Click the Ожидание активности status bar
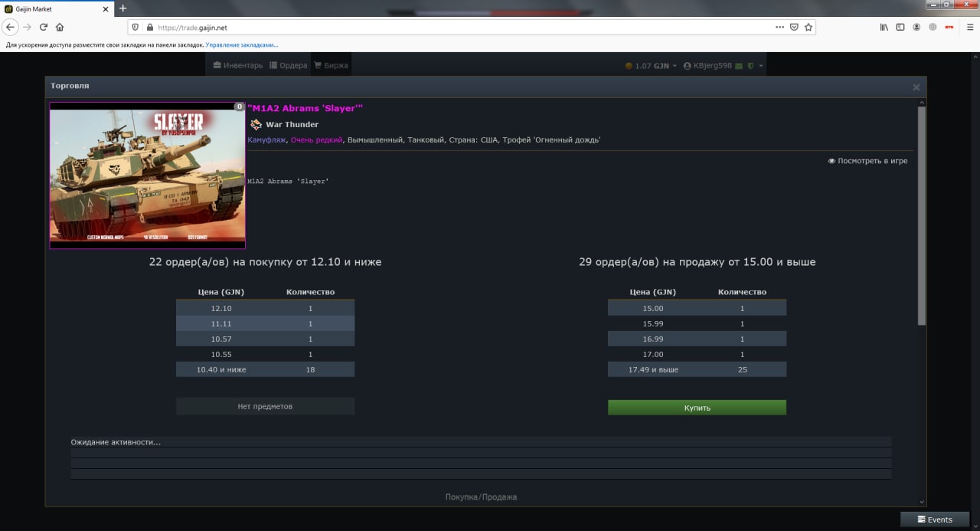980x531 pixels. (x=481, y=442)
